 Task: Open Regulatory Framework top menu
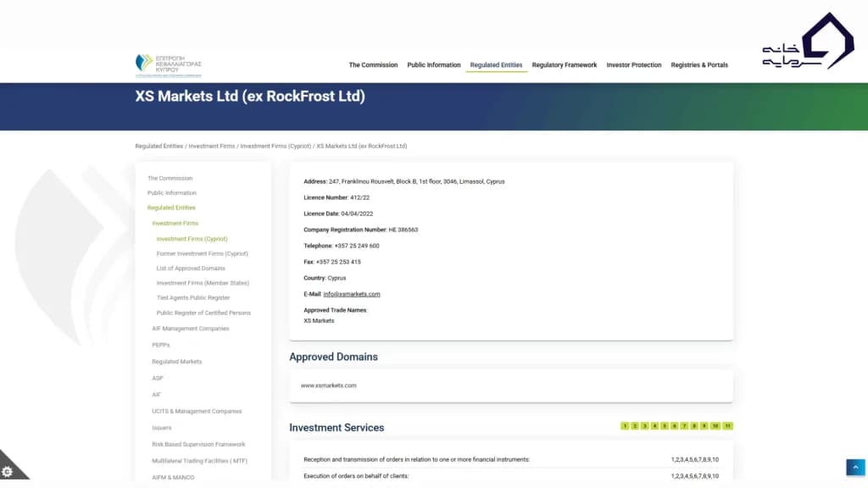pos(564,65)
